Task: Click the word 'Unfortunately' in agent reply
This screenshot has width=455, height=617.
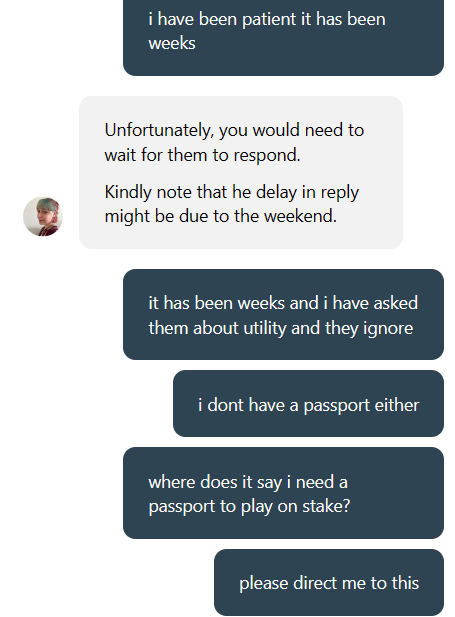Action: coord(159,130)
